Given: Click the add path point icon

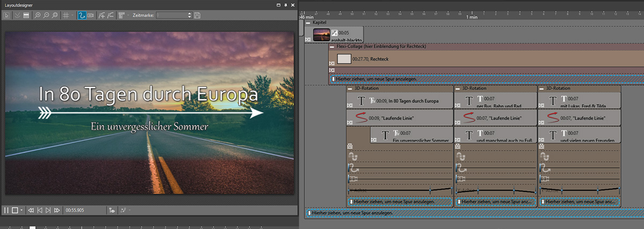Looking at the screenshot, I should (101, 16).
